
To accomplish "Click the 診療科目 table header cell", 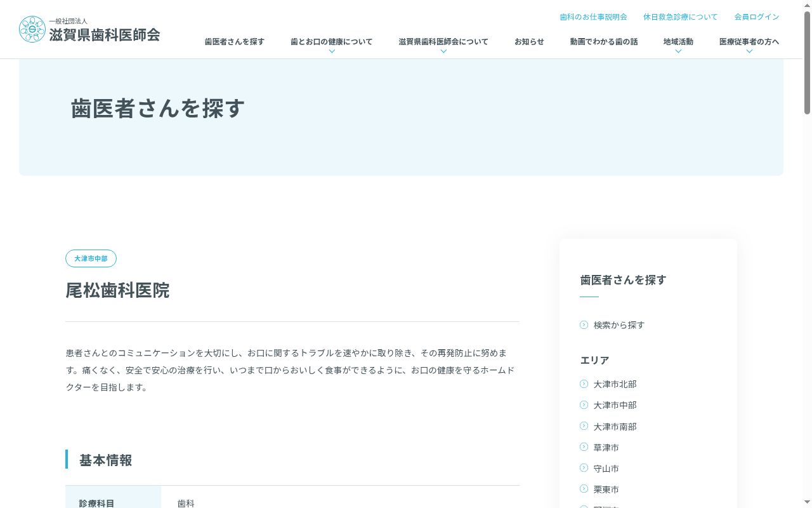I will [x=114, y=497].
